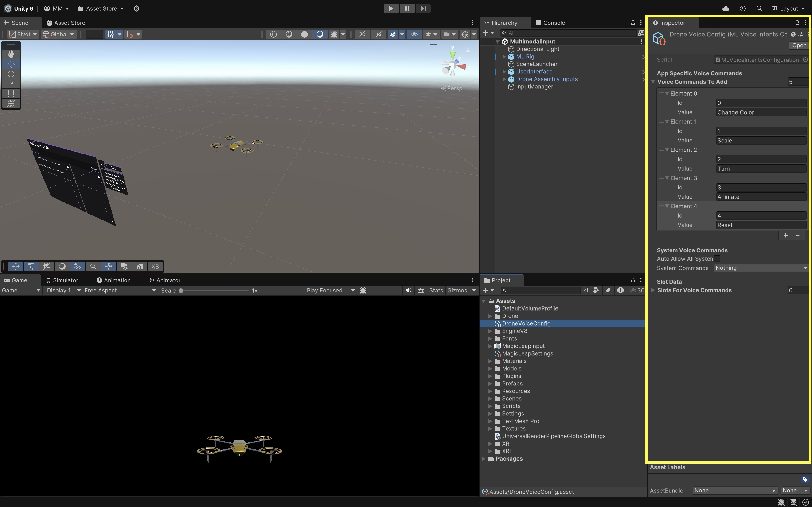The width and height of the screenshot is (812, 507).
Task: Click the Open button in Inspector
Action: click(799, 45)
